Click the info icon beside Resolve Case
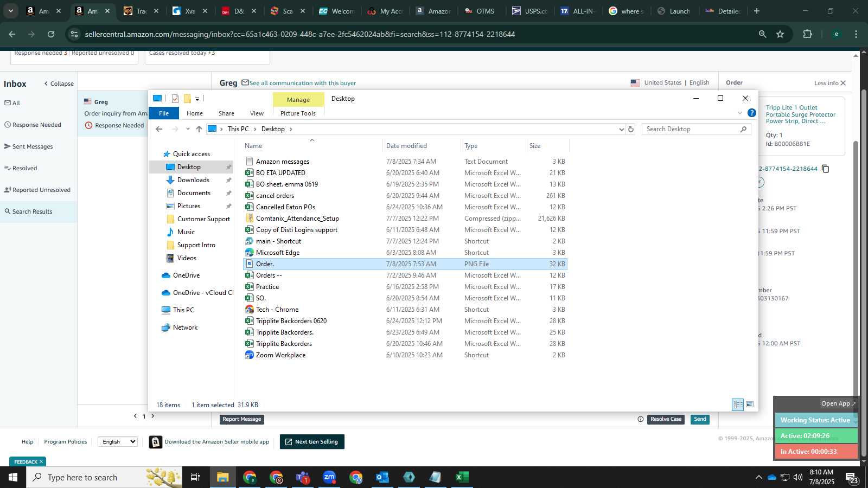This screenshot has width=868, height=488. (641, 419)
